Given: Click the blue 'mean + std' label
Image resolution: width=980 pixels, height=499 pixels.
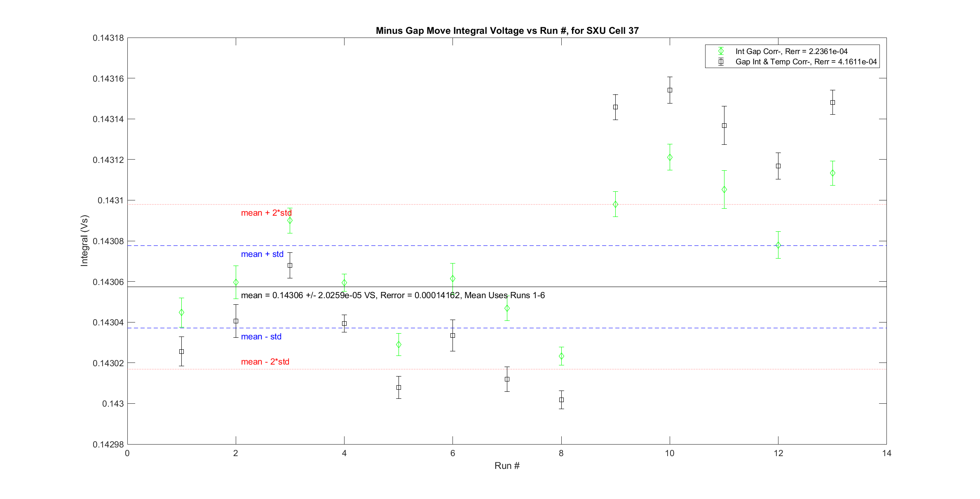Looking at the screenshot, I should click(262, 254).
